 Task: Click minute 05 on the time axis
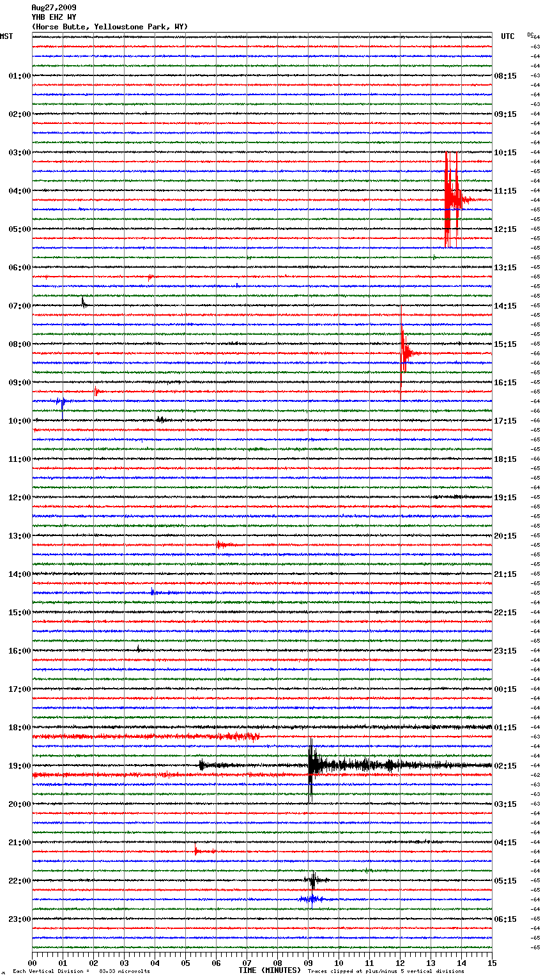pyautogui.click(x=185, y=963)
